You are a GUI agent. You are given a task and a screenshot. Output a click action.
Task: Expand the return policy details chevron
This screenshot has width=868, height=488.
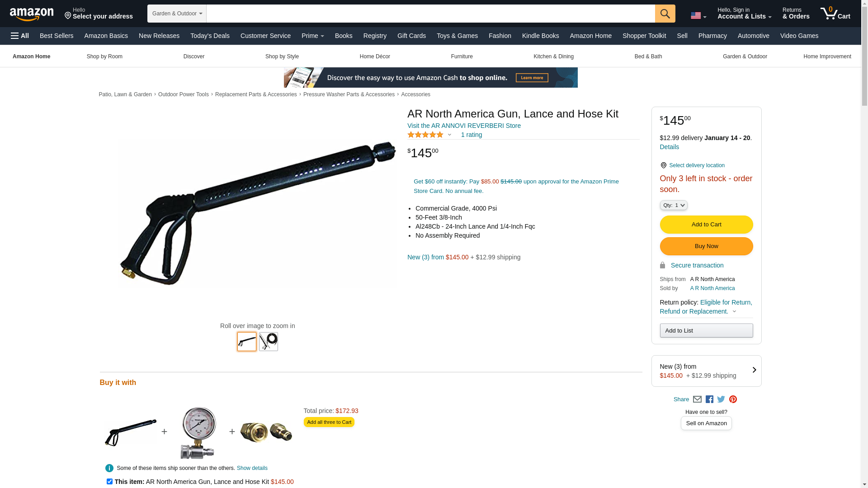click(x=734, y=311)
